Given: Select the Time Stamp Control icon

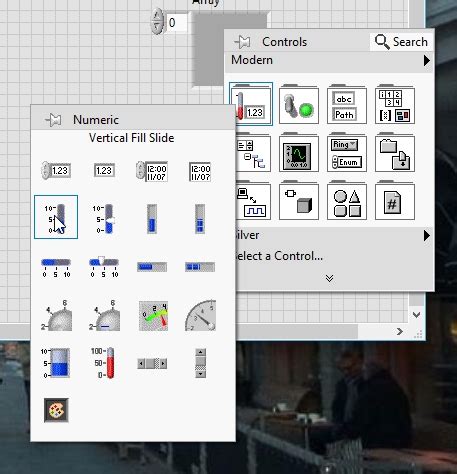Looking at the screenshot, I should click(x=152, y=171).
